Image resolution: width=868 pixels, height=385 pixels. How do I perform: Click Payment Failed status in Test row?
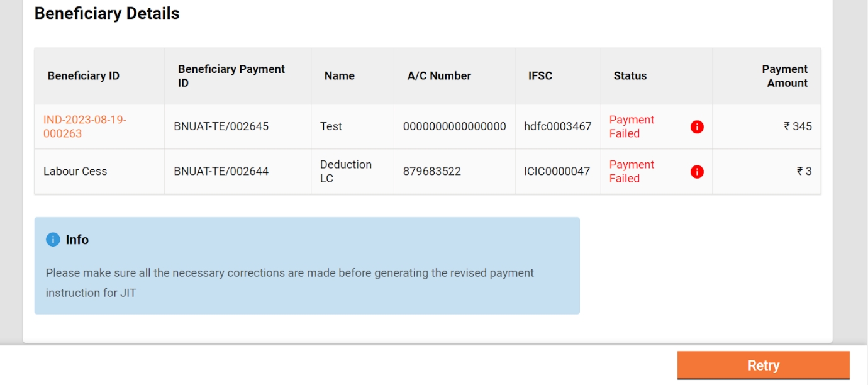(x=632, y=126)
